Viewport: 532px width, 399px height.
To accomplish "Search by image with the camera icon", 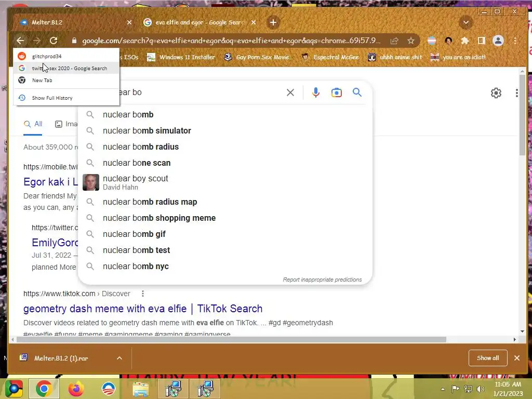I will click(x=337, y=92).
